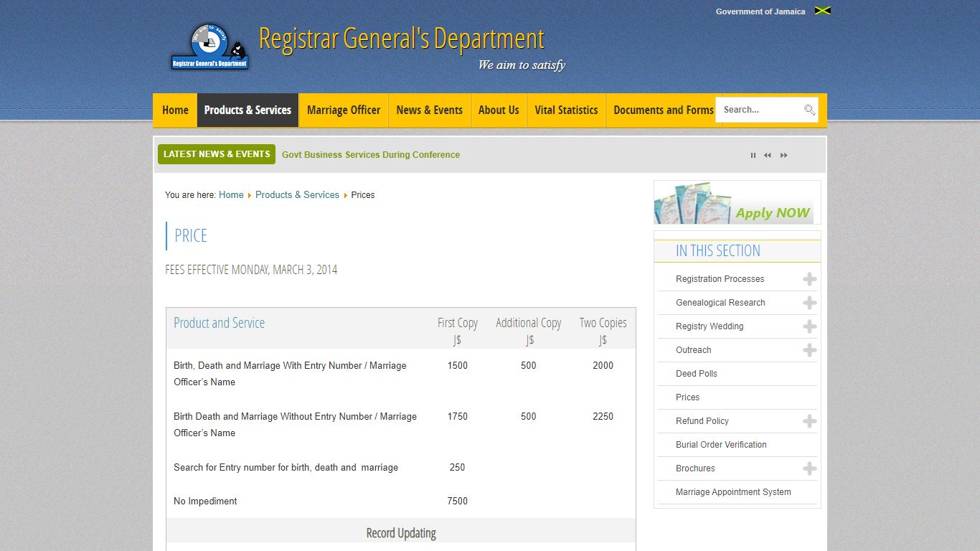This screenshot has height=551, width=980.
Task: Open Registration Processes sidebar link
Action: tap(720, 279)
